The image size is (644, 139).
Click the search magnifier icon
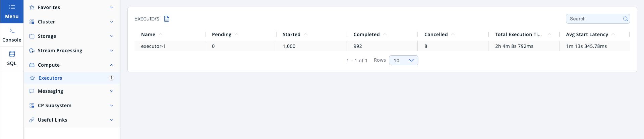[625, 19]
